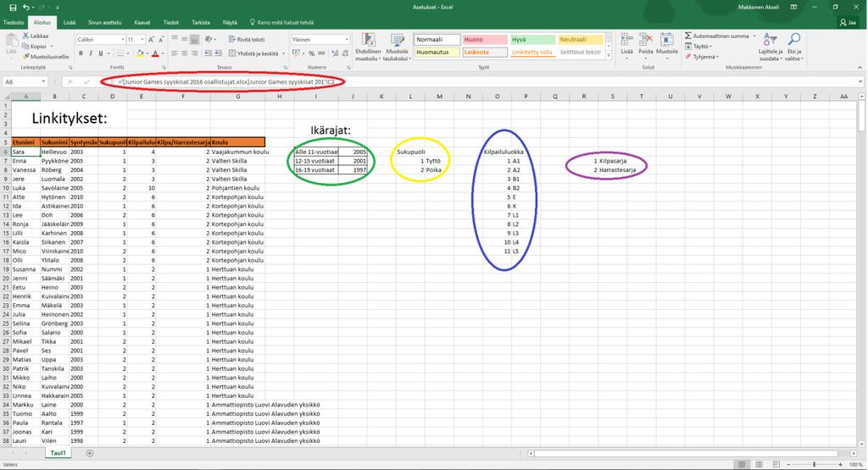The image size is (868, 470).
Task: Apply percent style number format
Action: click(311, 53)
